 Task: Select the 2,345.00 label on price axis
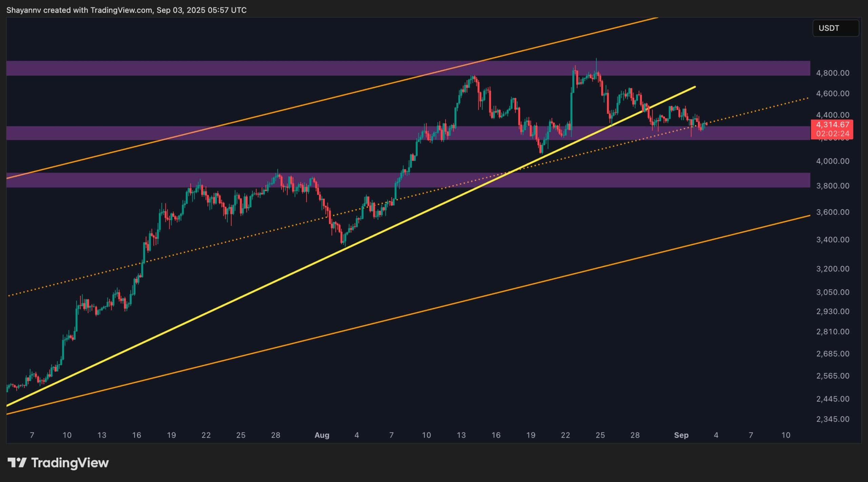[x=832, y=419]
